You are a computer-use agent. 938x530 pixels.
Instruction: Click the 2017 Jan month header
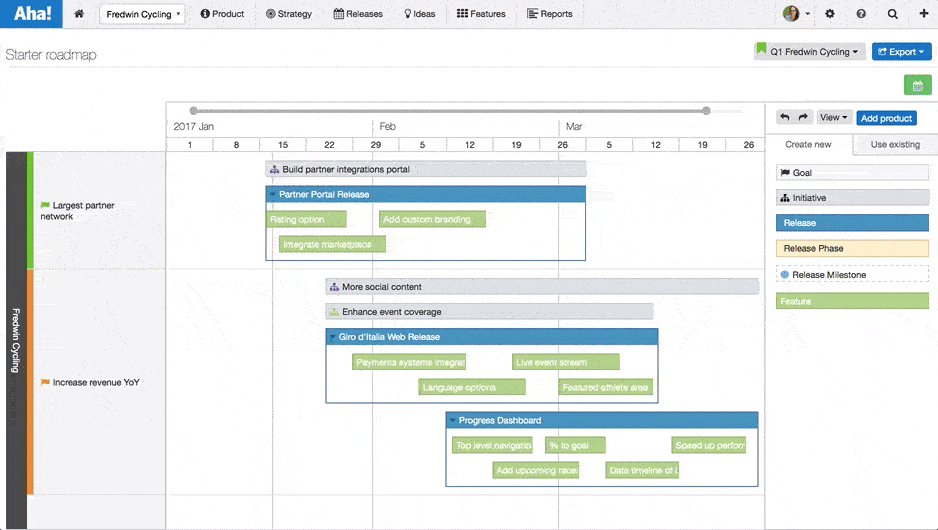pos(193,126)
